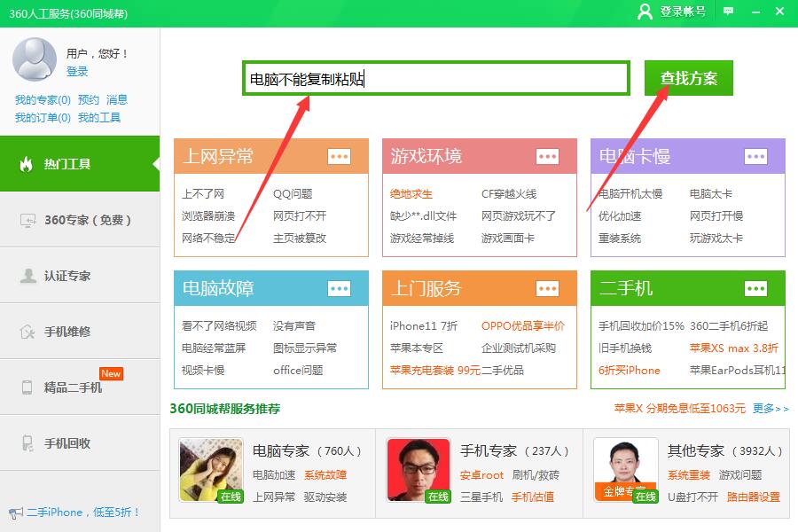Click the 查找方案 search button

pos(689,78)
